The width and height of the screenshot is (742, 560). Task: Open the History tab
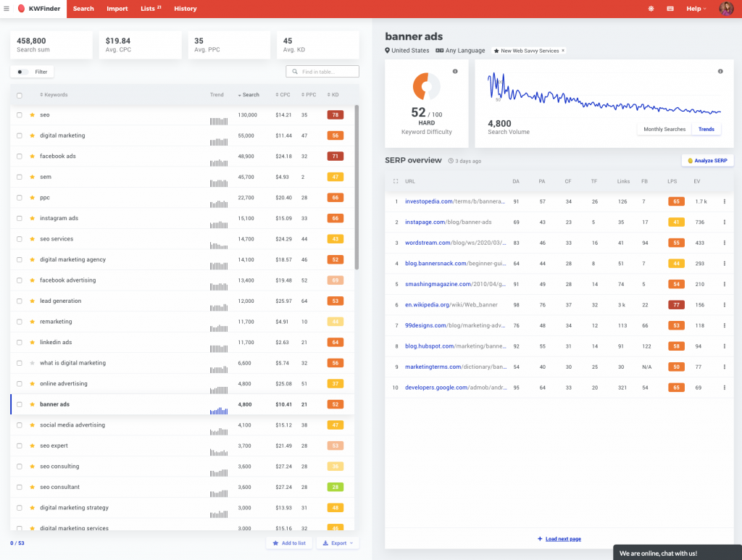click(x=185, y=9)
